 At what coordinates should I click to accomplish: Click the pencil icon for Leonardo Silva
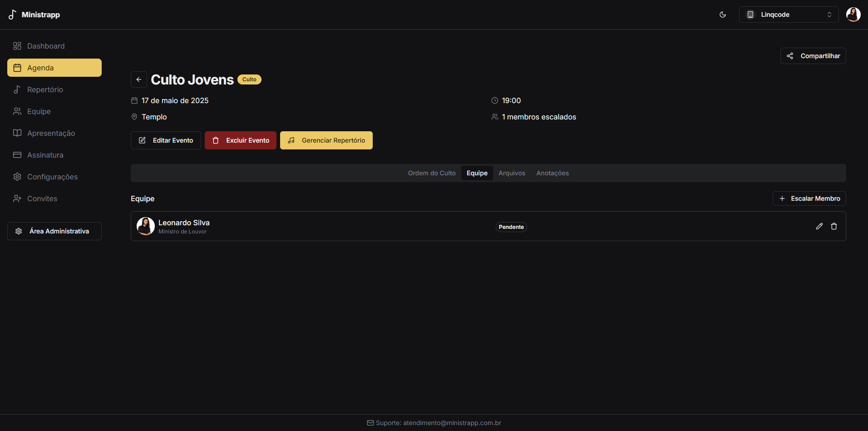(x=819, y=226)
